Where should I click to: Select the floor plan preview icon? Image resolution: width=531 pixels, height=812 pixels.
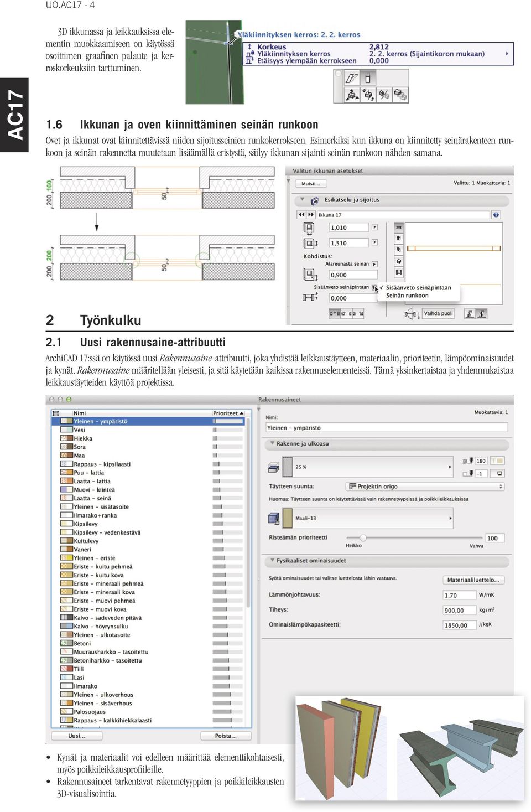[x=399, y=227]
